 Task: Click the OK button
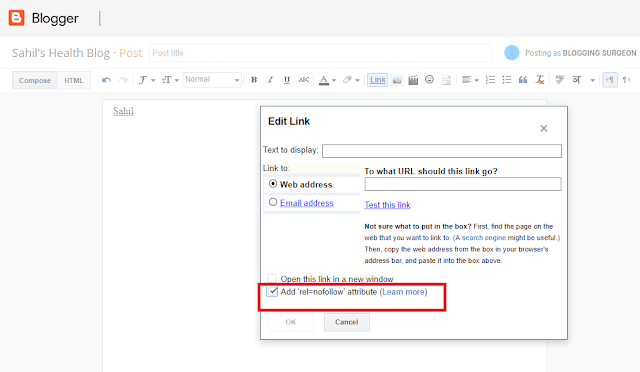(x=291, y=322)
